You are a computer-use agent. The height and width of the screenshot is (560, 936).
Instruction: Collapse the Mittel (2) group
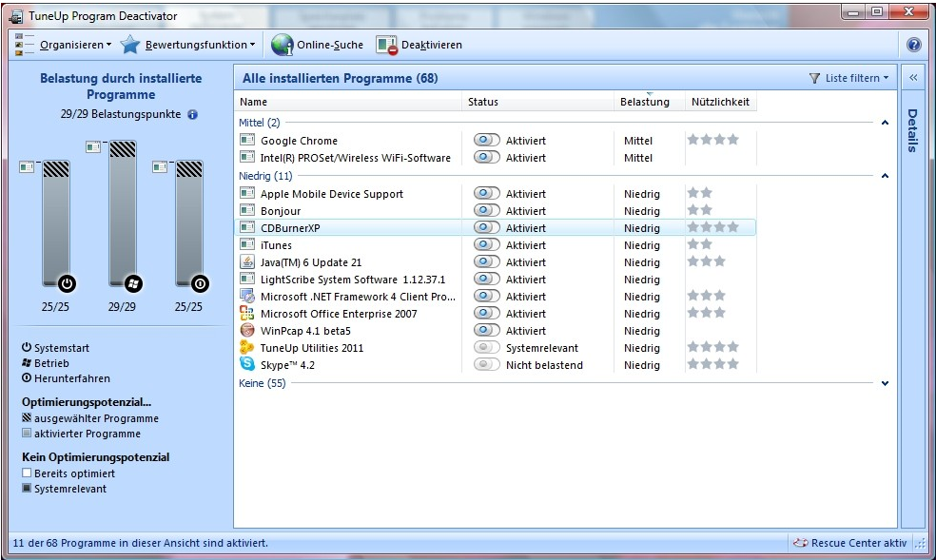pyautogui.click(x=885, y=123)
